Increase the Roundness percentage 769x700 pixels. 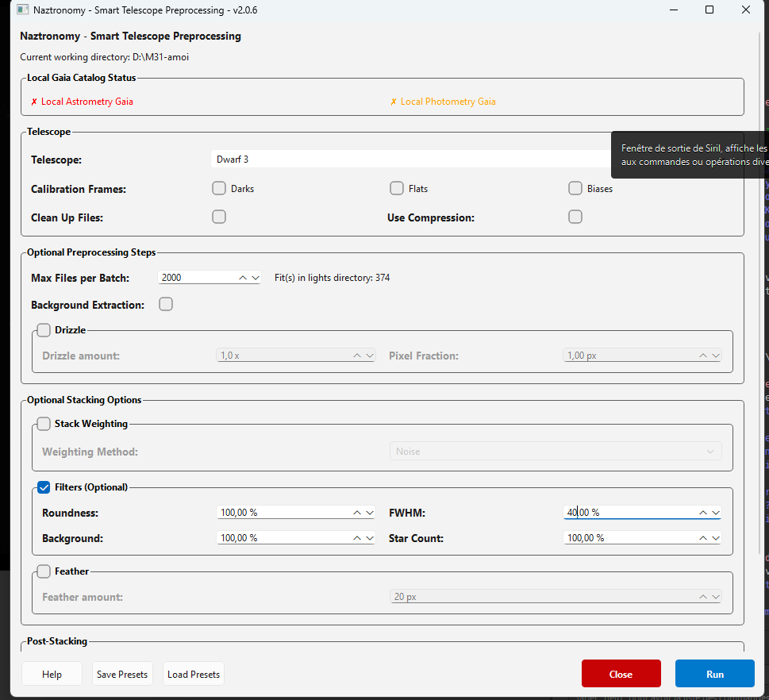point(357,513)
